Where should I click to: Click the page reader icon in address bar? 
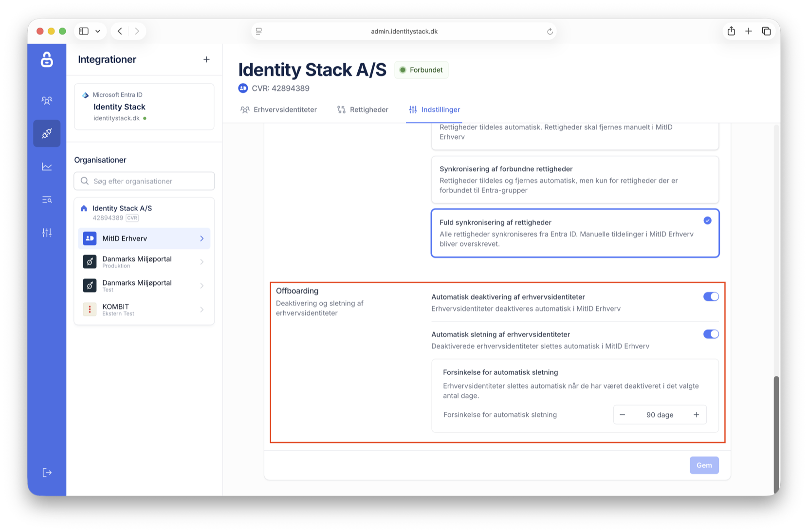click(259, 31)
